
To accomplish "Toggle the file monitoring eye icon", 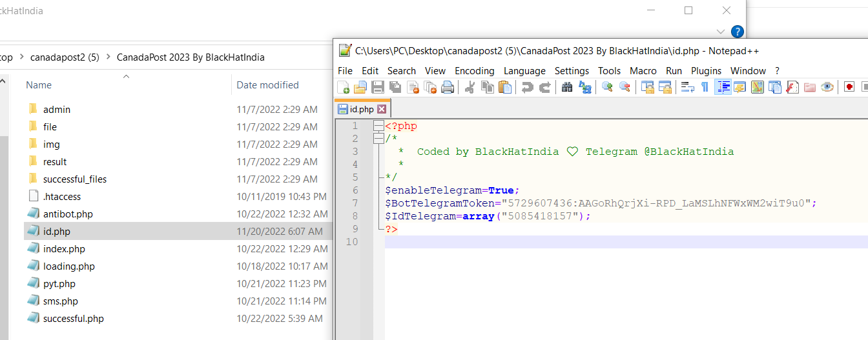I will (x=827, y=87).
